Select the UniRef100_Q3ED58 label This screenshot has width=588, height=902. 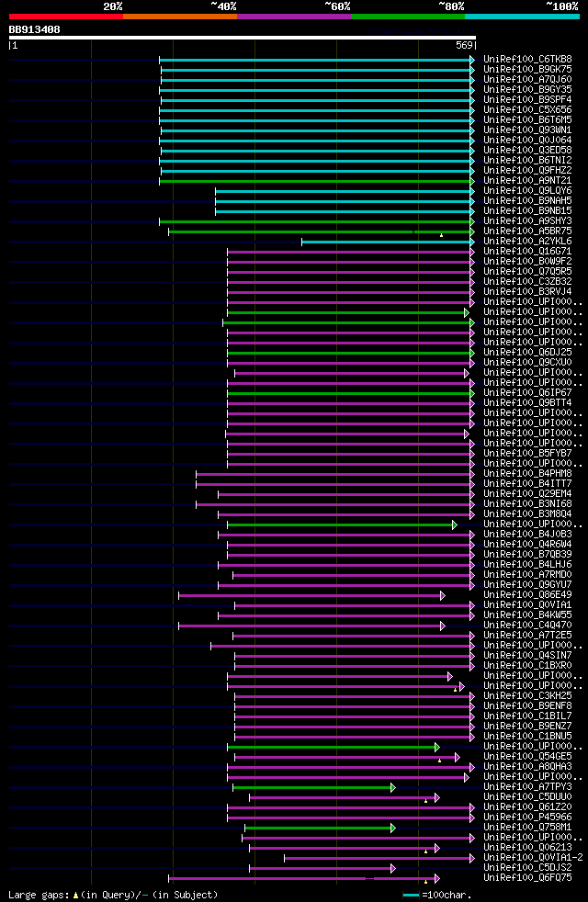click(x=527, y=150)
